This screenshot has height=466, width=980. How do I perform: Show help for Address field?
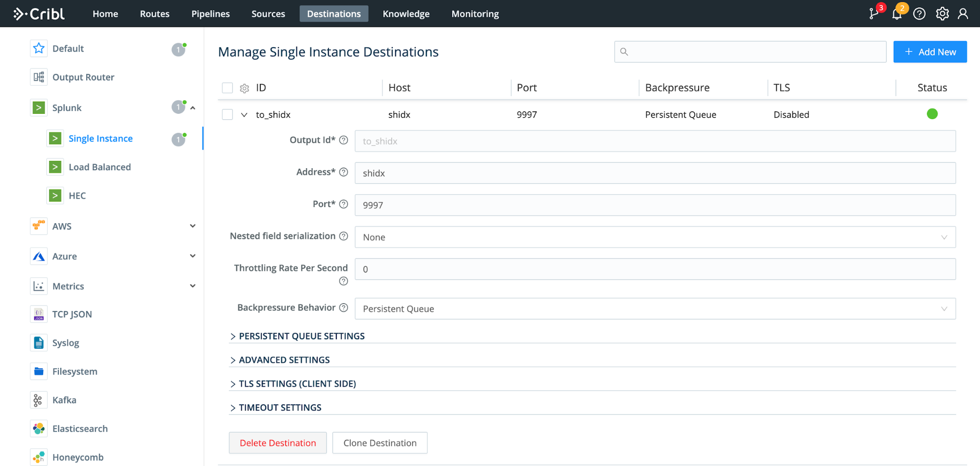344,172
